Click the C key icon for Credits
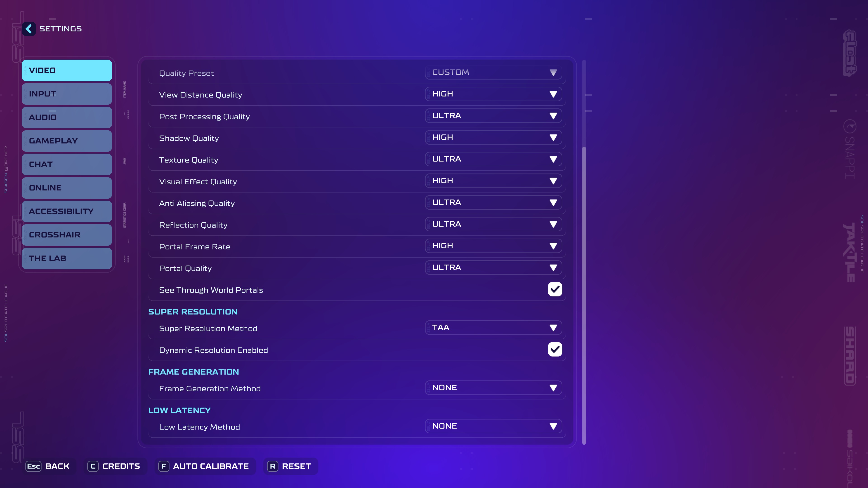 pyautogui.click(x=93, y=466)
